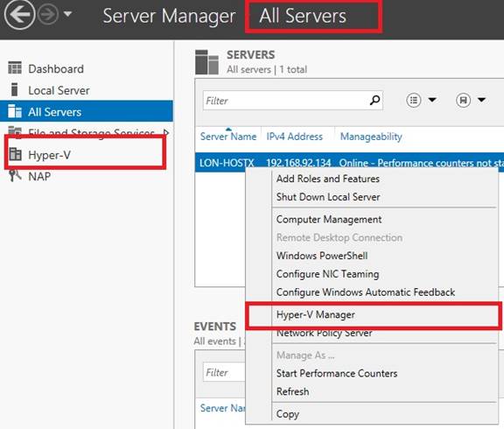Open Hyper-V in the sidebar
The image size is (504, 429).
tap(87, 155)
